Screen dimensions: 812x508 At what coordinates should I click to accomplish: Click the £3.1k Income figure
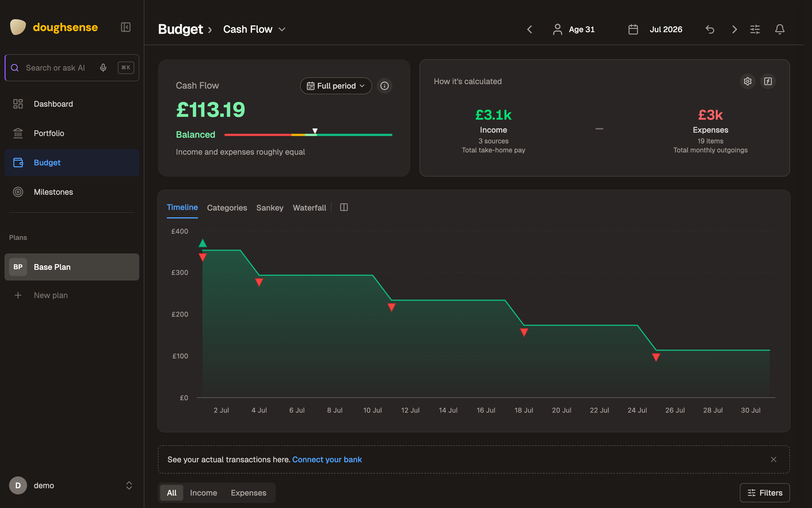pyautogui.click(x=493, y=115)
